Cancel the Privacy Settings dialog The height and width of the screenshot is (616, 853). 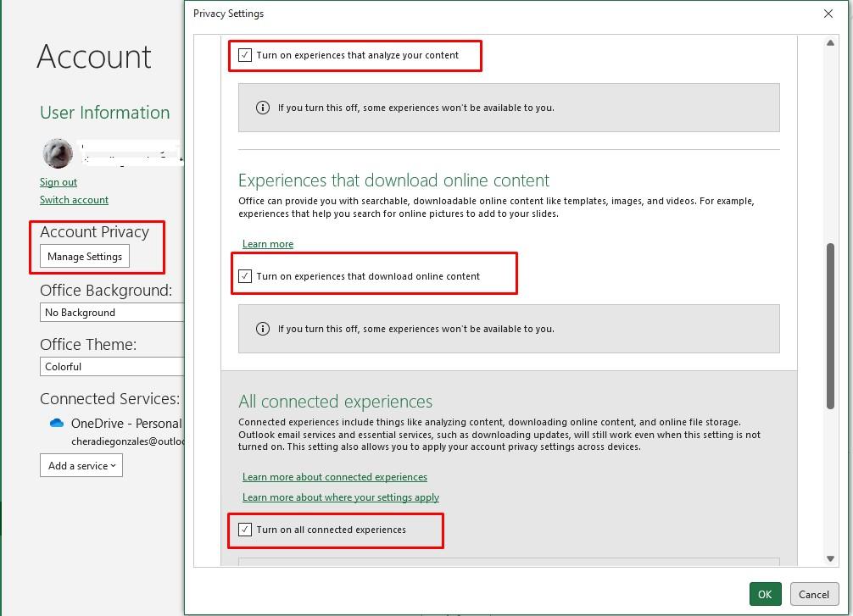[814, 594]
